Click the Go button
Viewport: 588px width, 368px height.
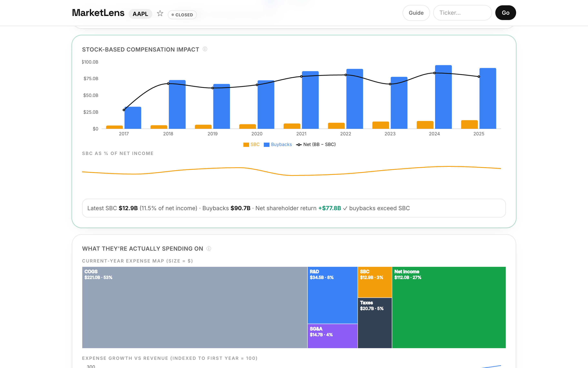tap(505, 13)
